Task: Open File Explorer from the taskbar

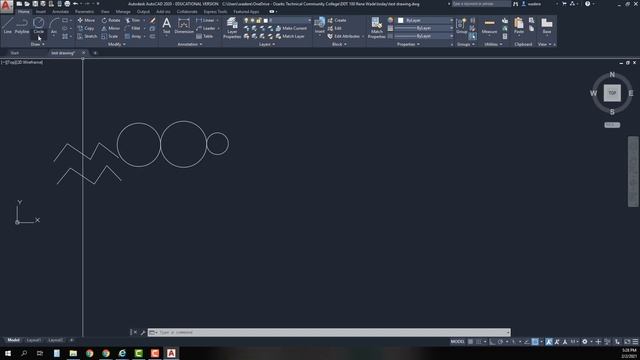Action: [x=73, y=353]
